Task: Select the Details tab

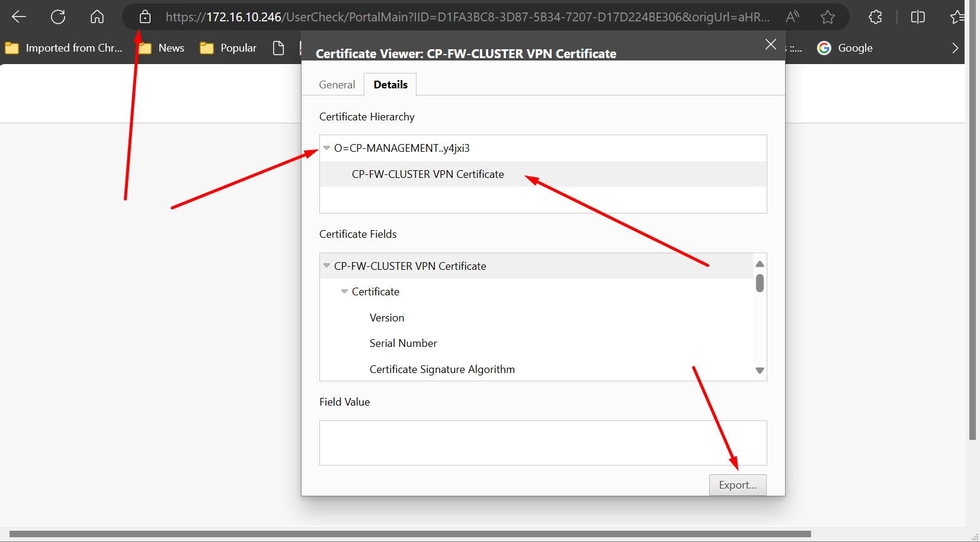Action: pyautogui.click(x=390, y=84)
